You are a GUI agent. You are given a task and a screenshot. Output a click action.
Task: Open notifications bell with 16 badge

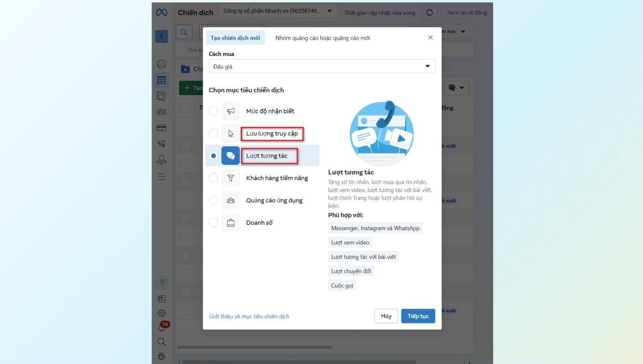click(162, 328)
